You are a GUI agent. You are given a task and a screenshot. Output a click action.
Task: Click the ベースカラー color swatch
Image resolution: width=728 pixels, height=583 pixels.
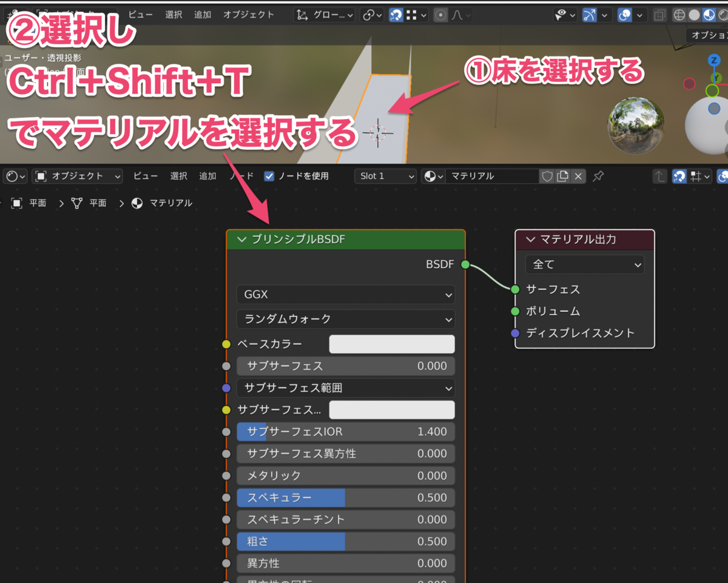391,343
